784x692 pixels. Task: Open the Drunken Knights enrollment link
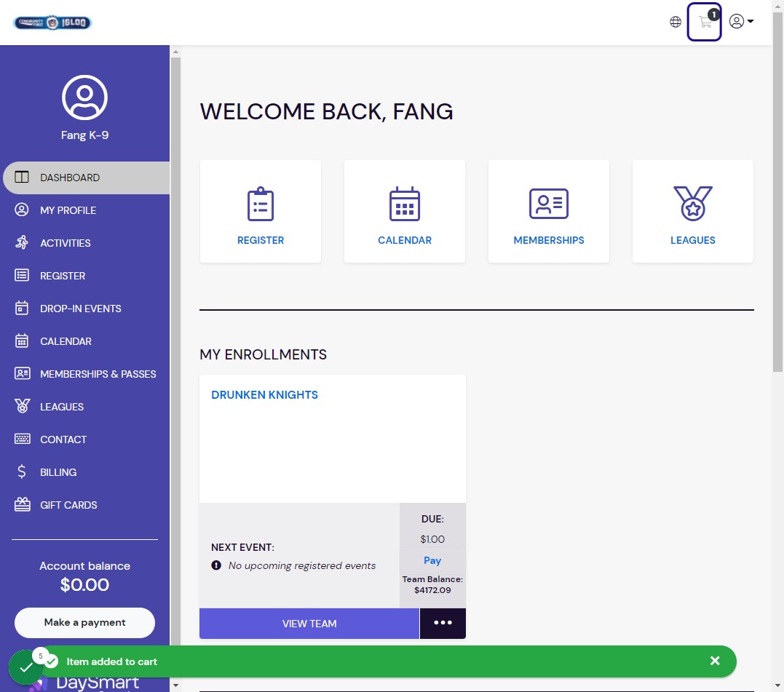coord(264,394)
